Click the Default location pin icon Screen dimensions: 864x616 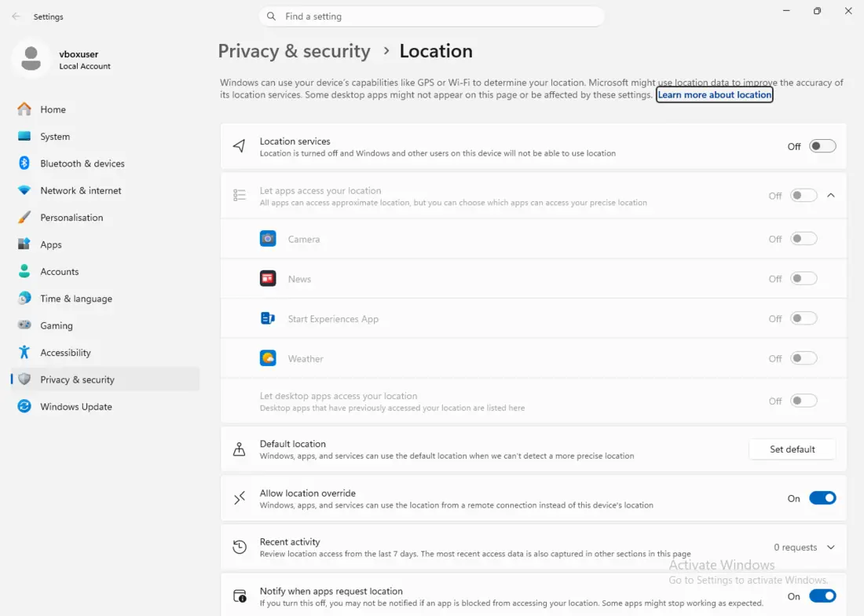coord(239,449)
